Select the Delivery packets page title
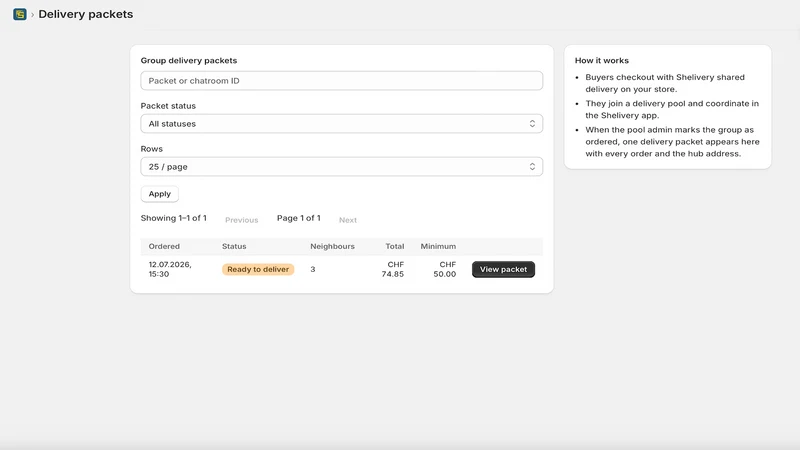Screen dimensions: 800x450 pyautogui.click(x=86, y=14)
